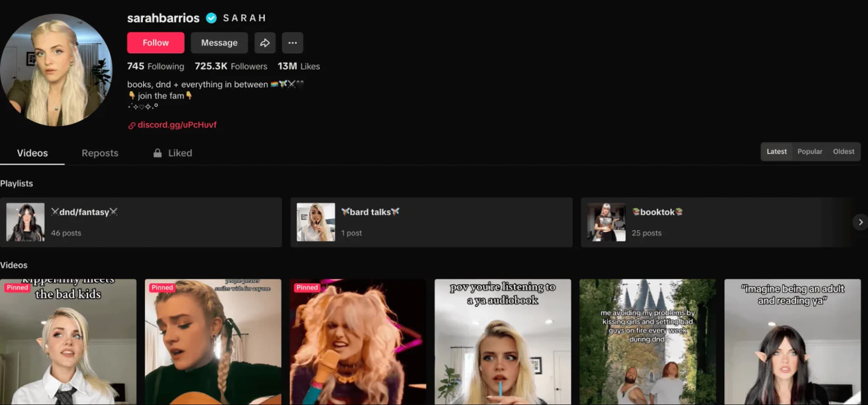Click the '25 posts' count text
This screenshot has height=405, width=868.
pos(646,233)
